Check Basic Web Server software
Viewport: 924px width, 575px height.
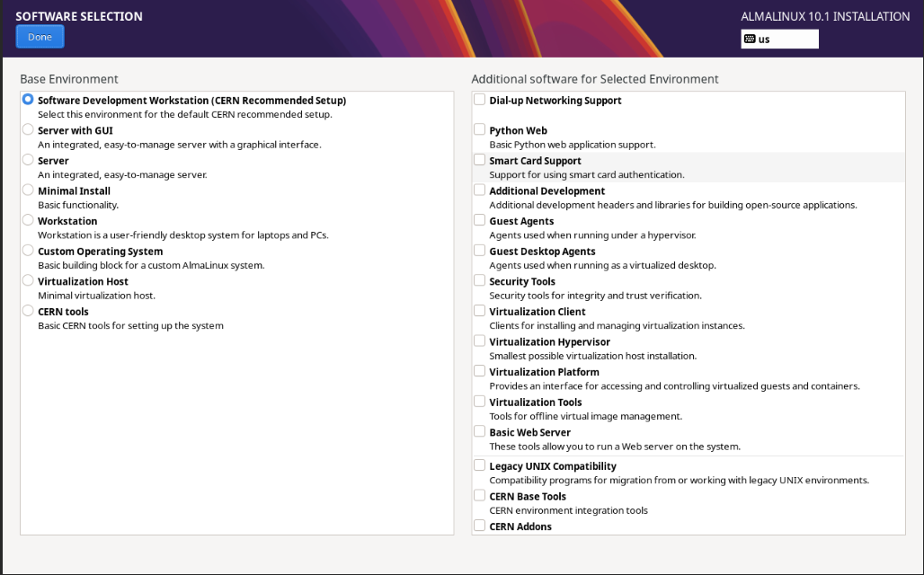click(x=479, y=431)
